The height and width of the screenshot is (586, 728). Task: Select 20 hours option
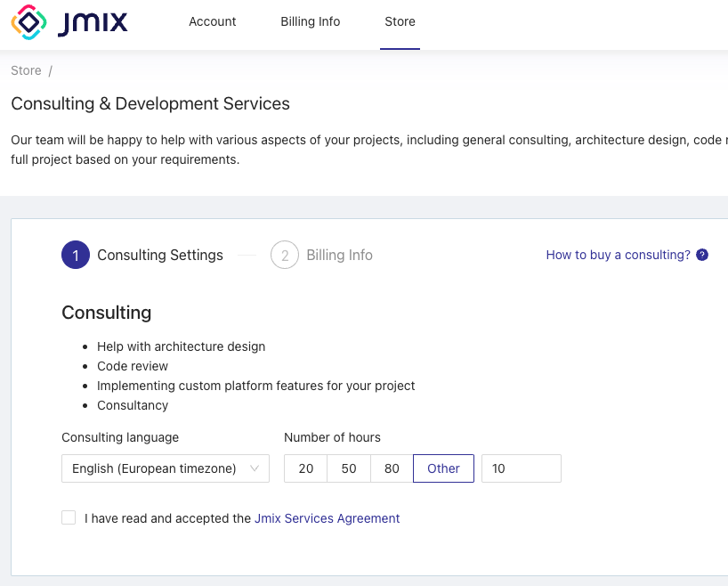(305, 468)
